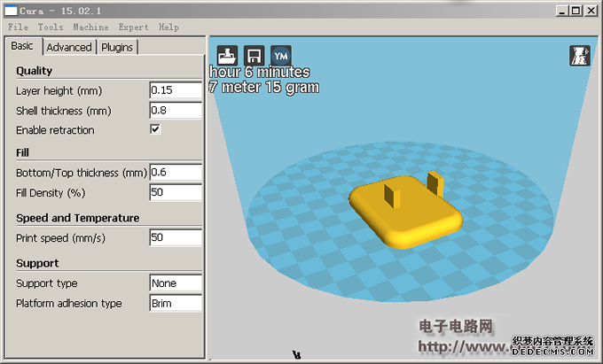Click the Layer height input field
Viewport: 603px width, 364px height.
[x=176, y=90]
